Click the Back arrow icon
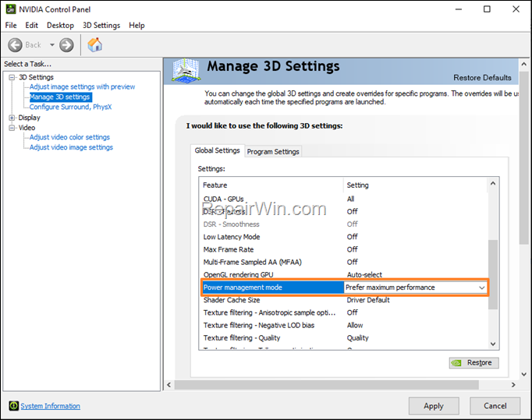The height and width of the screenshot is (420, 532). pyautogui.click(x=15, y=44)
